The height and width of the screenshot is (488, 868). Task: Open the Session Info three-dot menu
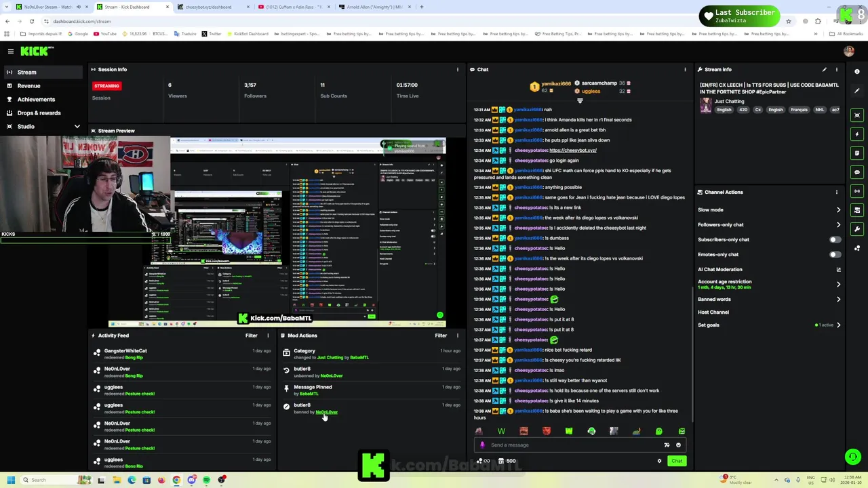pos(457,69)
